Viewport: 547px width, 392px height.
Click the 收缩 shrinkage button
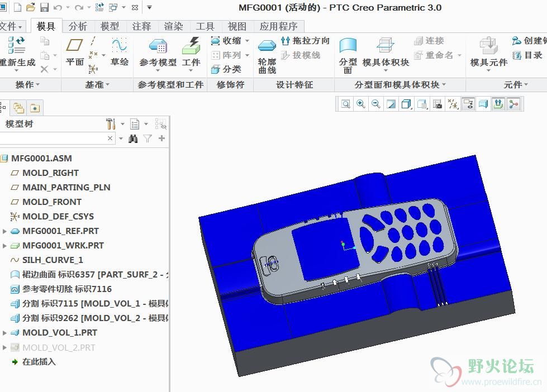point(226,41)
